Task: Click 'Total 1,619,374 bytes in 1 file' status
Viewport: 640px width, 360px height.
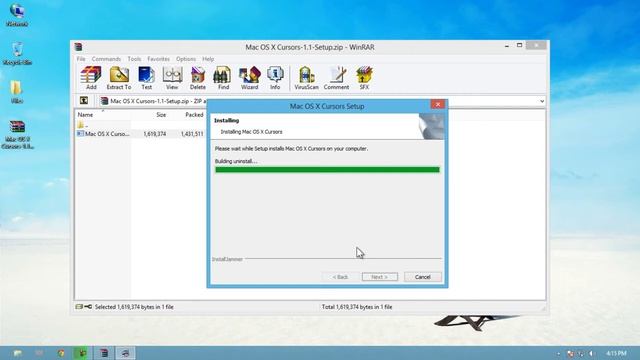Action: coord(357,307)
